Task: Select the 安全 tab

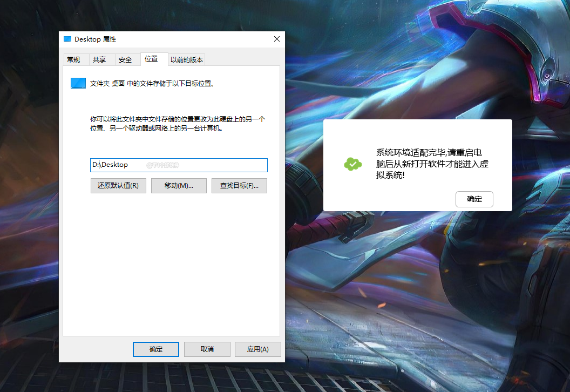Action: tap(128, 59)
